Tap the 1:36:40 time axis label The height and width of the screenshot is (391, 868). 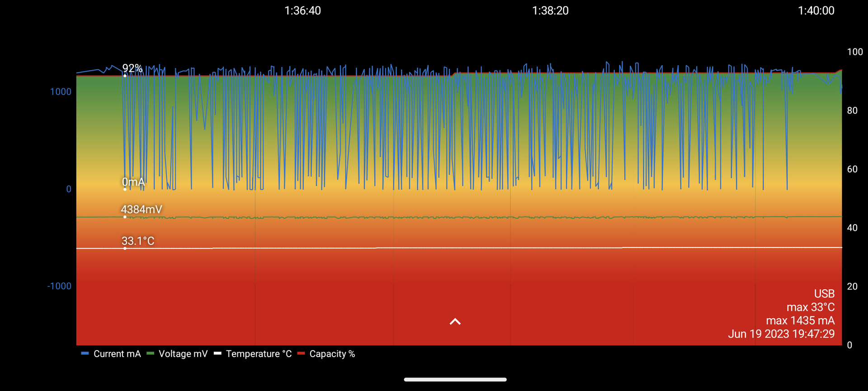pos(302,11)
